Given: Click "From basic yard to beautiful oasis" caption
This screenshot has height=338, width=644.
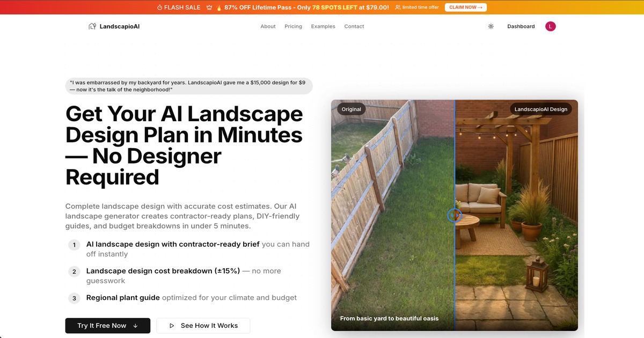Looking at the screenshot, I should (389, 318).
